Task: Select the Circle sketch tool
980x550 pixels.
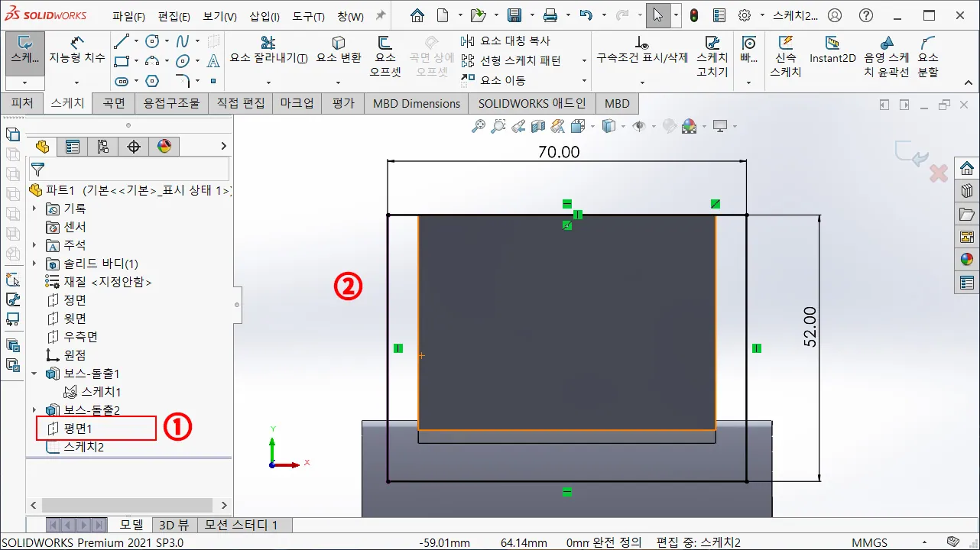Action: coord(152,41)
